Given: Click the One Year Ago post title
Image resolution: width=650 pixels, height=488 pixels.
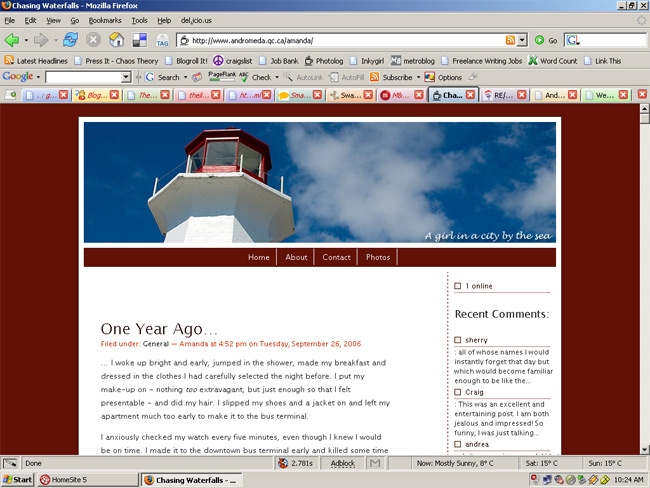Looking at the screenshot, I should click(159, 329).
